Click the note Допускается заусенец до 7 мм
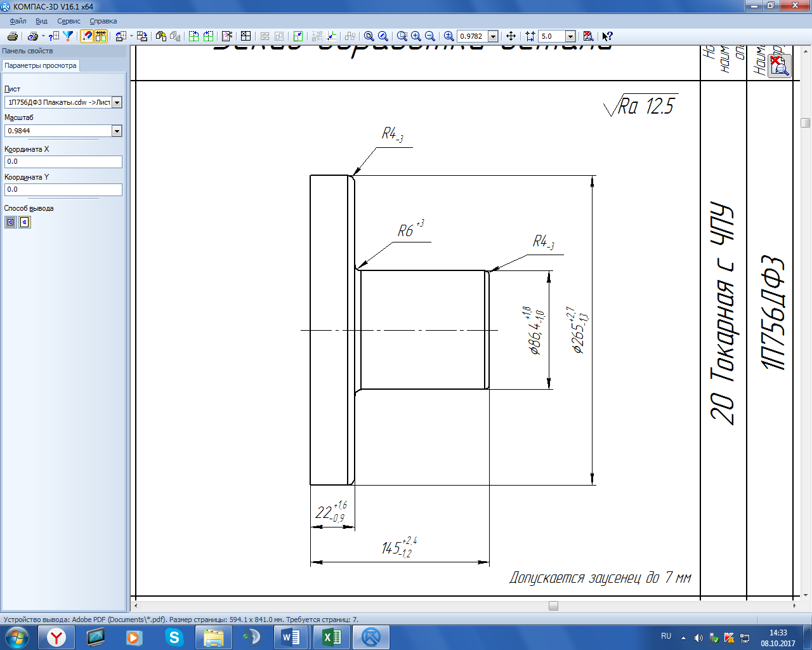 point(600,578)
